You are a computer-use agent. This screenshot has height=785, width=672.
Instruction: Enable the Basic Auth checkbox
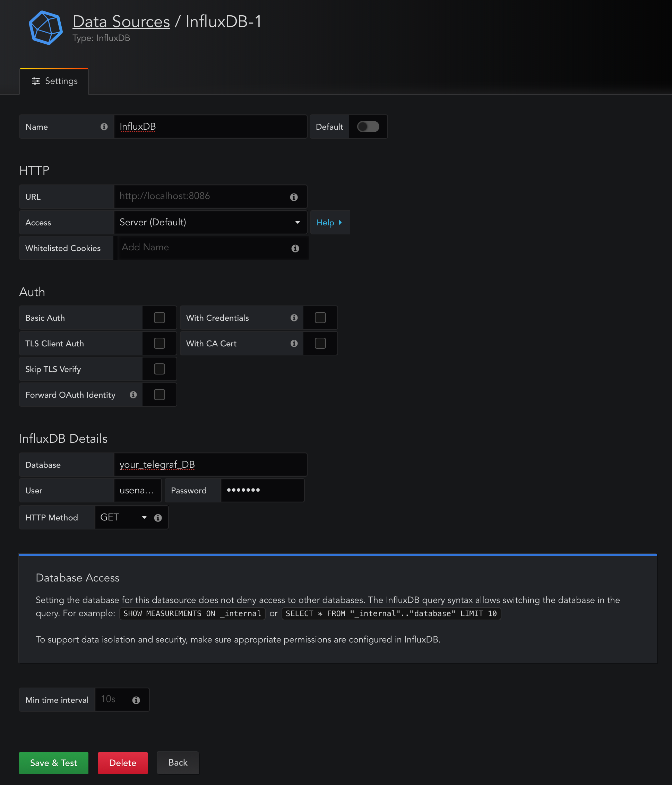click(160, 318)
